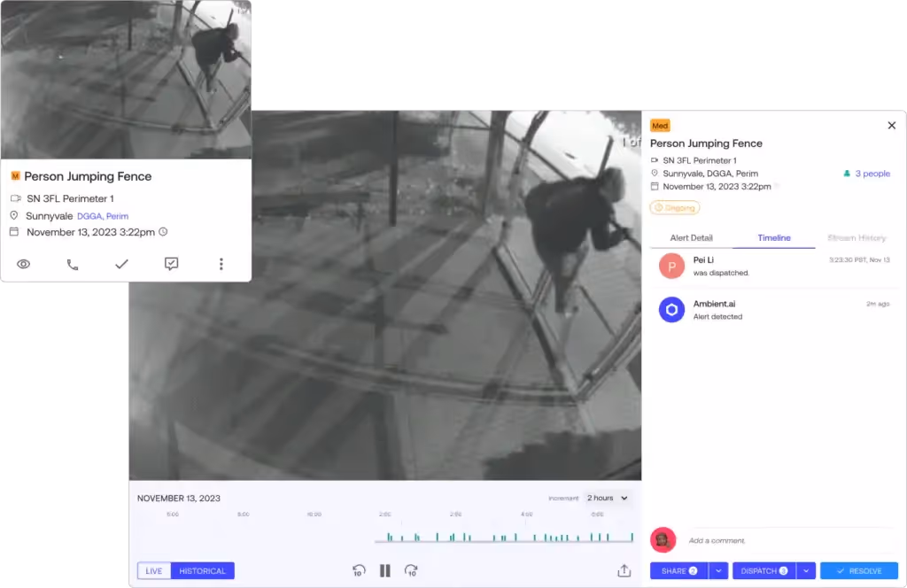Click the export upload icon below the video
This screenshot has width=907, height=588.
(624, 570)
